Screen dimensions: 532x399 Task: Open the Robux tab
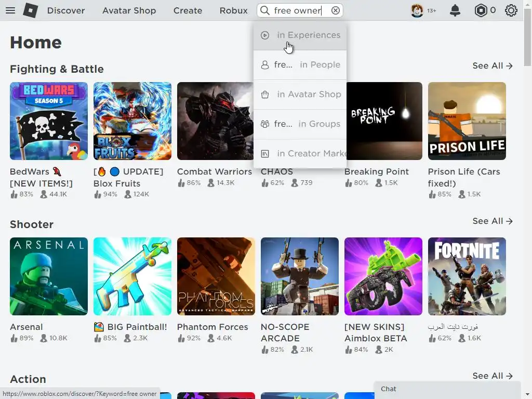pyautogui.click(x=233, y=10)
